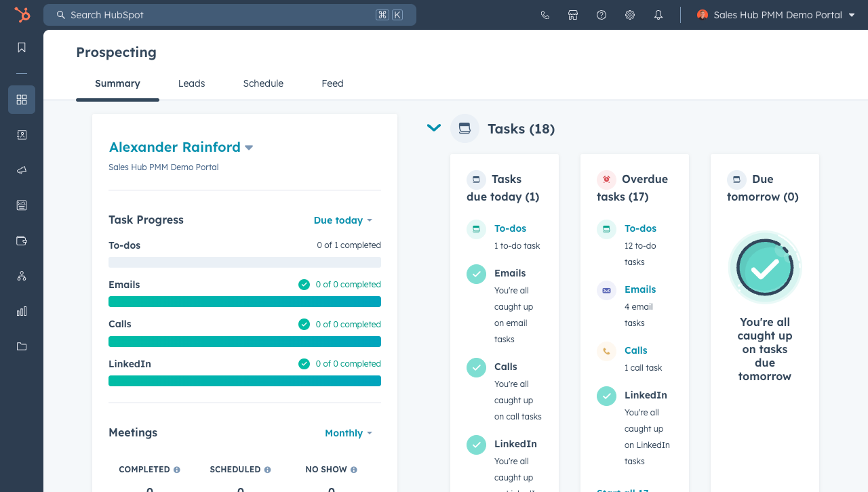The width and height of the screenshot is (868, 492).
Task: Switch to the Leads tab
Action: [x=191, y=83]
